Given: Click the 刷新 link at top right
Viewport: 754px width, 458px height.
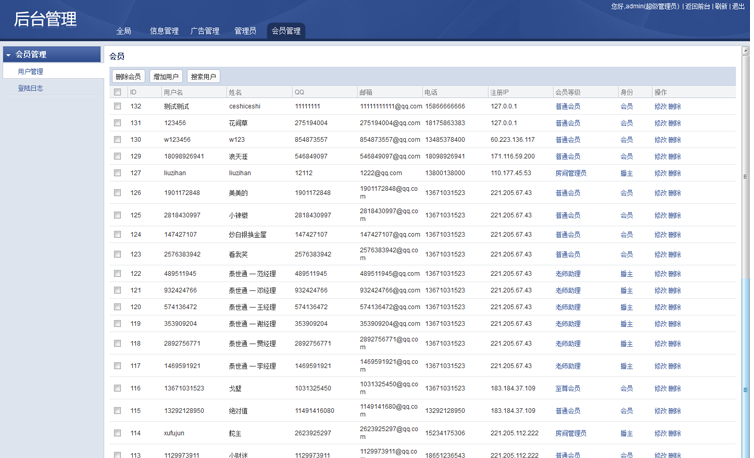Looking at the screenshot, I should tap(721, 6).
